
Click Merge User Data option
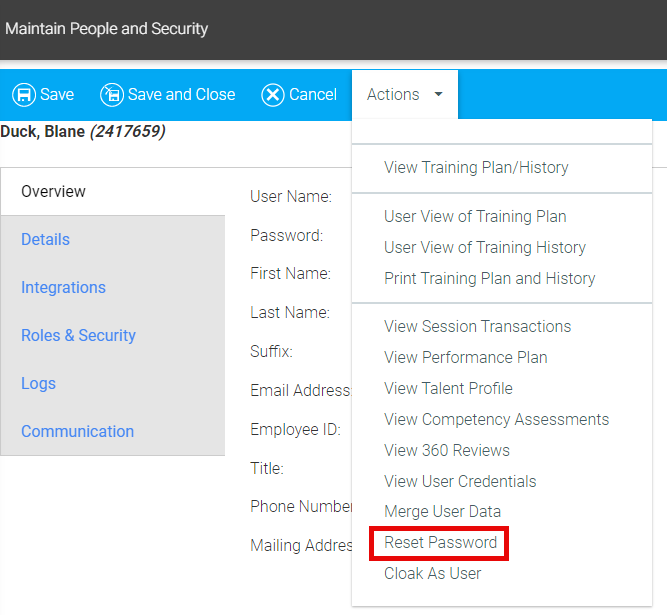[442, 511]
